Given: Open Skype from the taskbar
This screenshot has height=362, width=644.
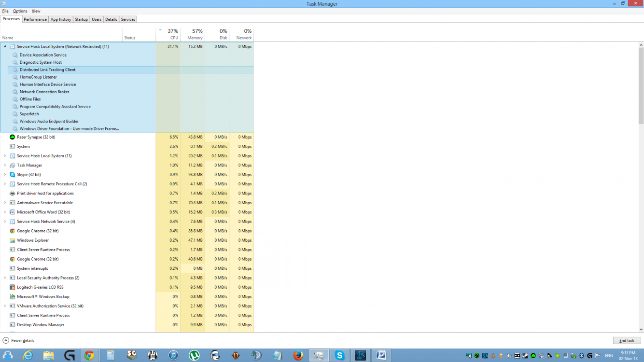Looking at the screenshot, I should coord(340,356).
